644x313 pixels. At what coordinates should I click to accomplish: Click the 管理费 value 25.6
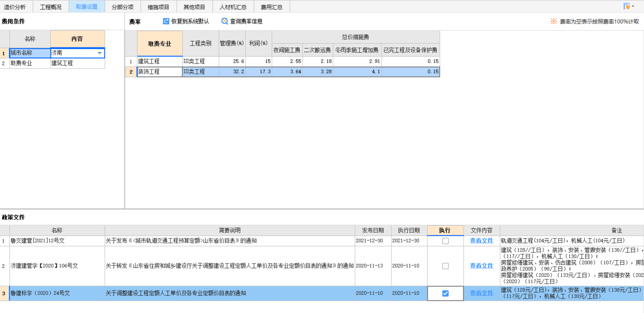(232, 61)
